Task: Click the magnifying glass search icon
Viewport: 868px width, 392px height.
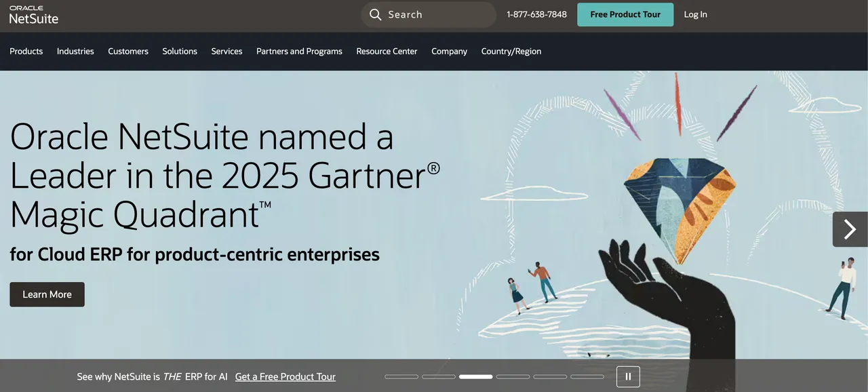Action: pos(376,14)
